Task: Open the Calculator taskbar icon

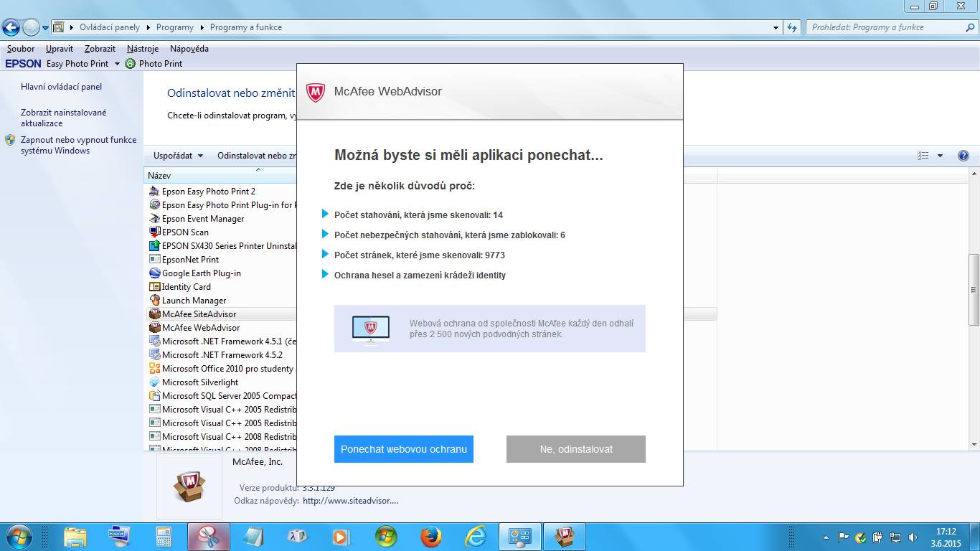Action: coord(164,537)
